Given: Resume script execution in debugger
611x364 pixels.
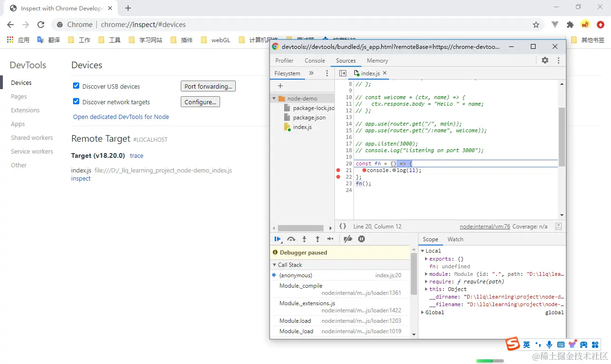Looking at the screenshot, I should (x=278, y=239).
